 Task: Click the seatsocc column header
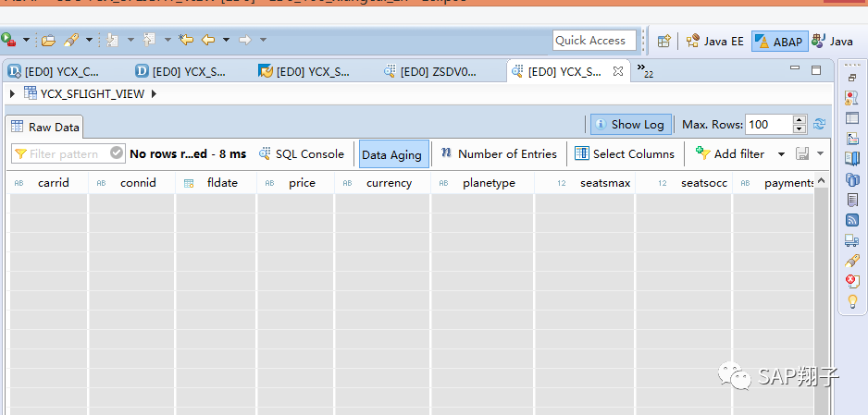pos(684,183)
